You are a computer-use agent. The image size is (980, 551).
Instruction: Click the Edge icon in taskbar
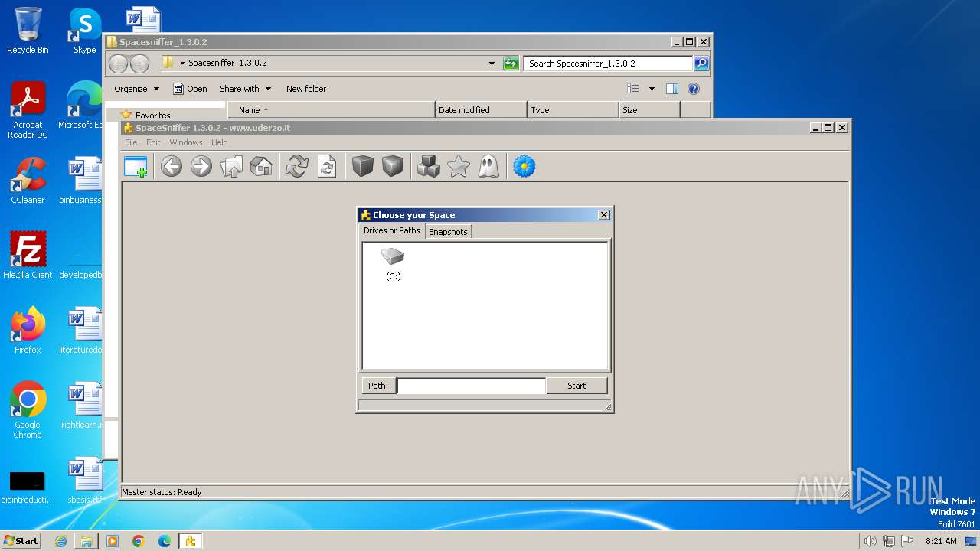pos(165,541)
